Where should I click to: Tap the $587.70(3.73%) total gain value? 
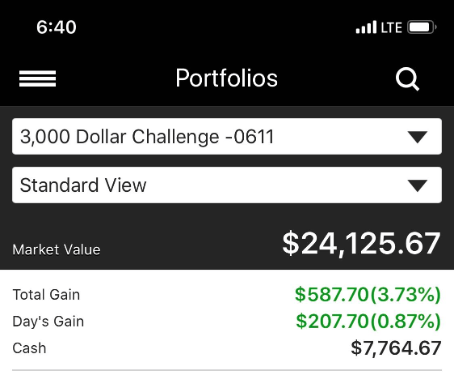[368, 295]
